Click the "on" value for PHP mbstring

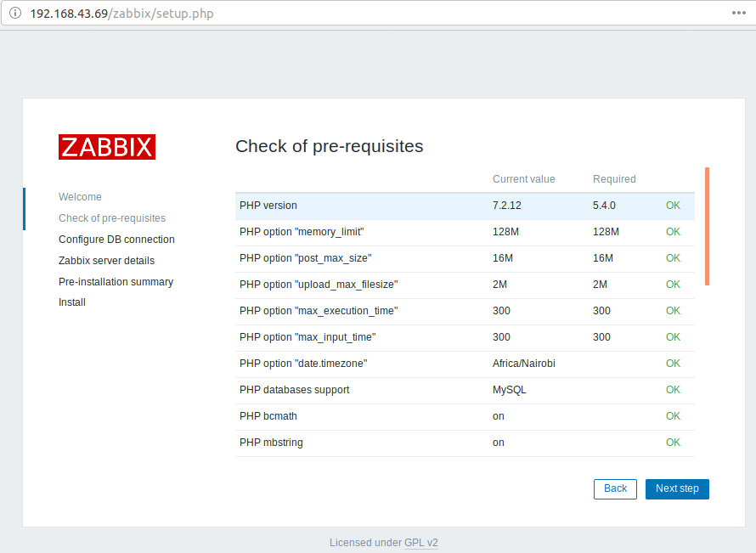tap(499, 443)
